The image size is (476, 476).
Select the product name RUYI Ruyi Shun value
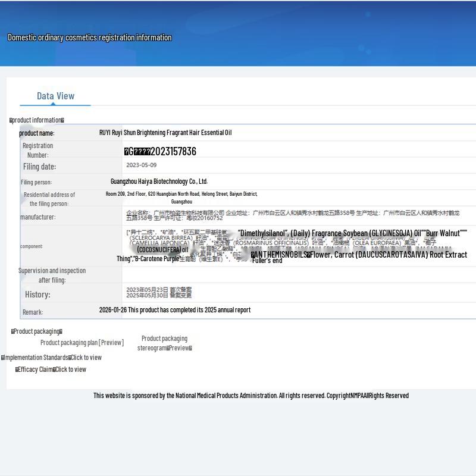coord(165,133)
